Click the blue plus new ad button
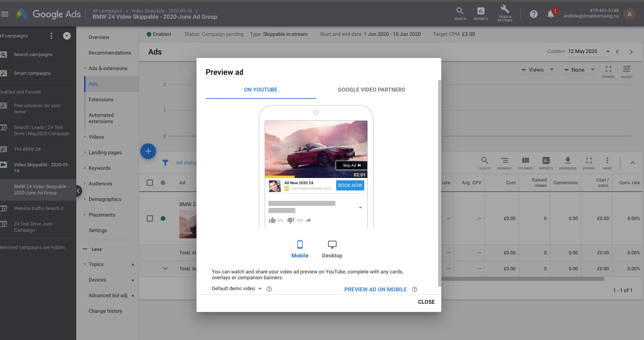The height and width of the screenshot is (340, 644). pos(148,151)
